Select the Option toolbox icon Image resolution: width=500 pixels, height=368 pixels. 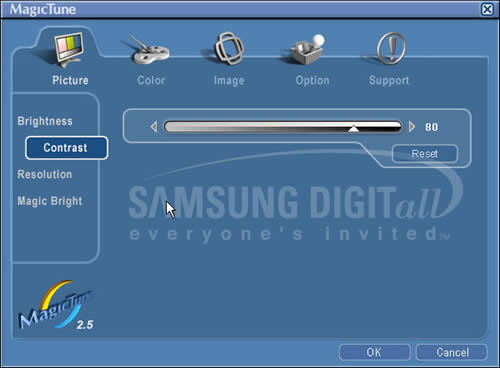[x=308, y=49]
